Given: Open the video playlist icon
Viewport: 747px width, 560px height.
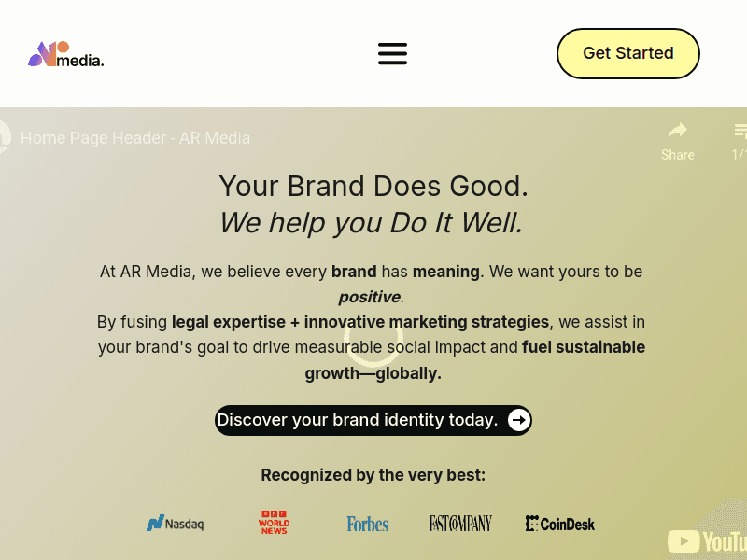Looking at the screenshot, I should pyautogui.click(x=740, y=131).
